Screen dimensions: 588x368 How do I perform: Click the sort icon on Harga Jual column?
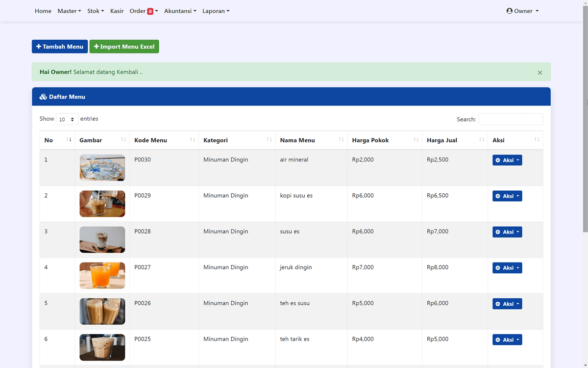pos(481,140)
